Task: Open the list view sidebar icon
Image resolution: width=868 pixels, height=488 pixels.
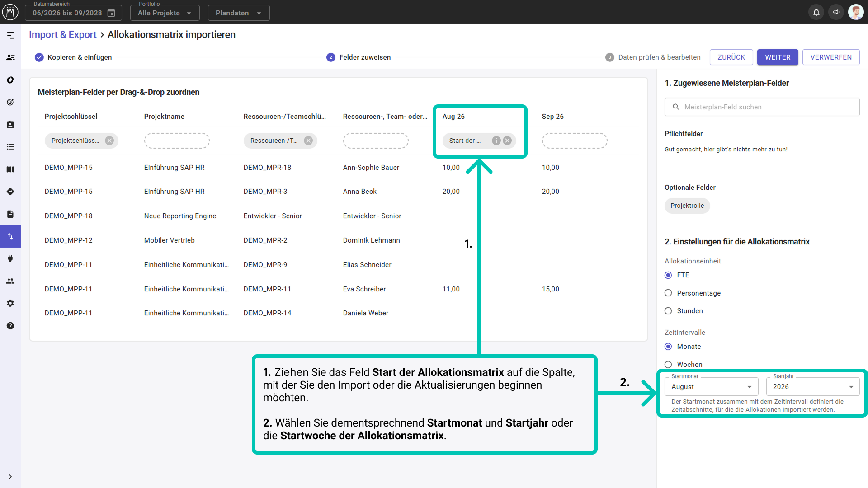Action: (10, 147)
